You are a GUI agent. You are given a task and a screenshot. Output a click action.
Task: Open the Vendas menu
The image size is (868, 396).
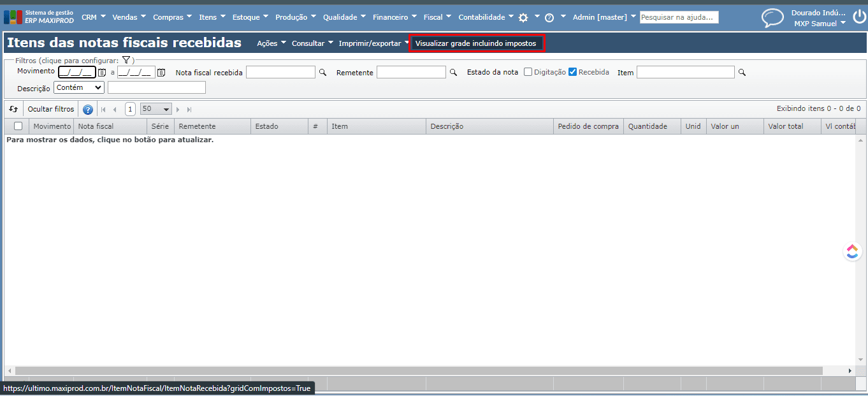pyautogui.click(x=129, y=17)
